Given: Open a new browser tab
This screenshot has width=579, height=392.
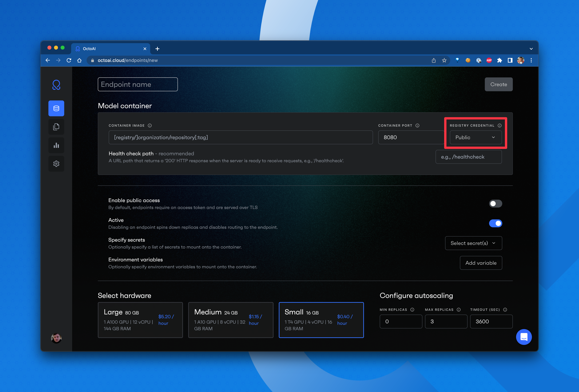Looking at the screenshot, I should (157, 49).
